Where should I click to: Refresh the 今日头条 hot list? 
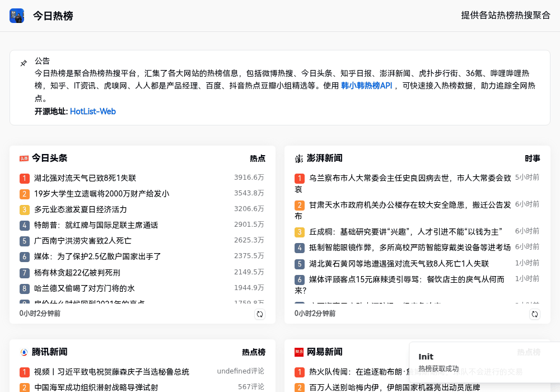[260, 314]
